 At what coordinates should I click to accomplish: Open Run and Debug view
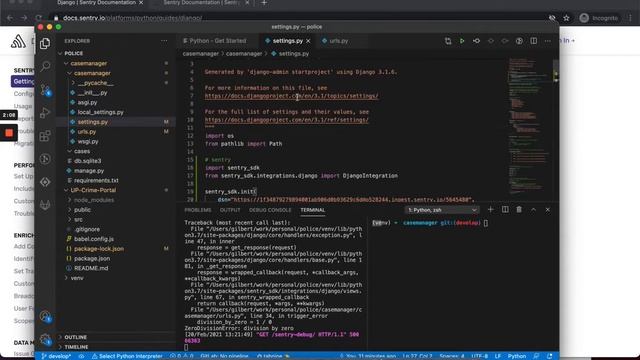45,113
